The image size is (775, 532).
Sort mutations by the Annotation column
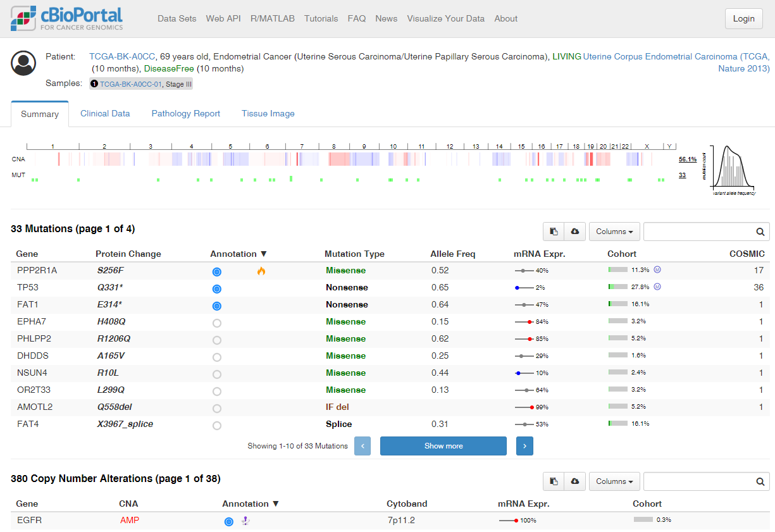233,254
